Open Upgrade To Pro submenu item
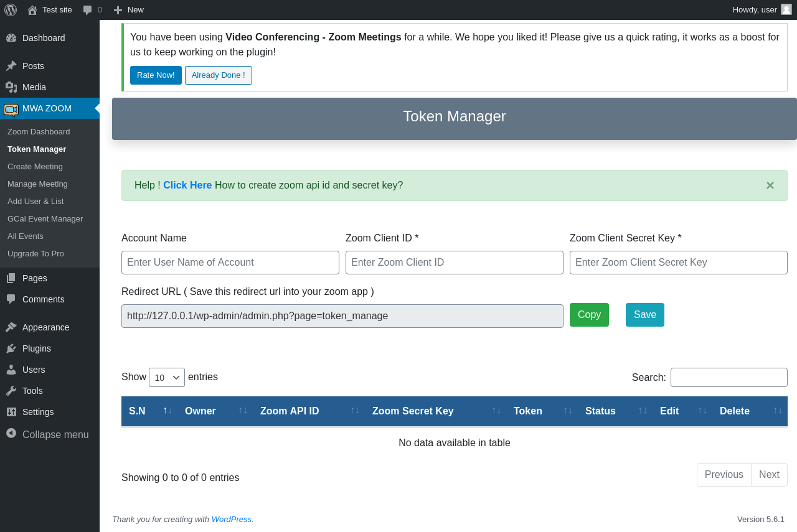Viewport: 797px width, 532px height. pyautogui.click(x=35, y=254)
